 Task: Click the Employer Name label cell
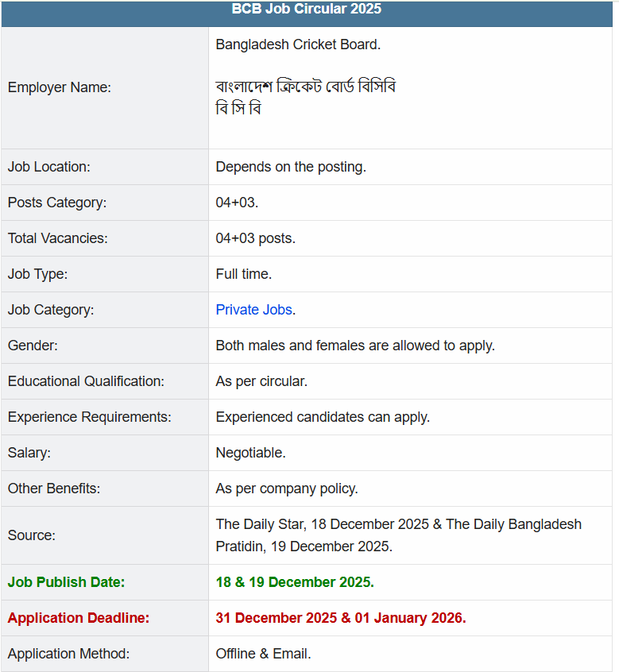(60, 87)
